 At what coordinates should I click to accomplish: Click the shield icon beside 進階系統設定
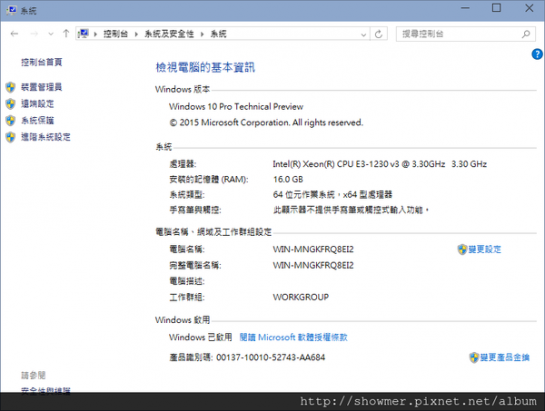tap(11, 137)
